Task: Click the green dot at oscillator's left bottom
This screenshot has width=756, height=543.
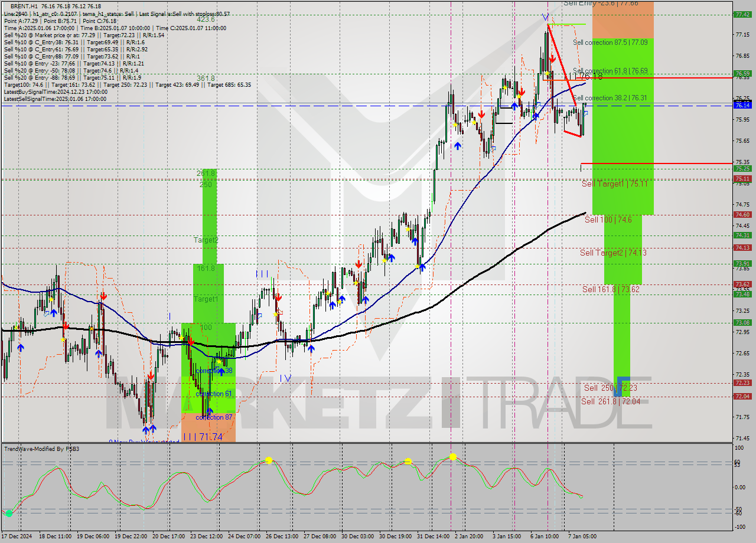Action: 9,513
